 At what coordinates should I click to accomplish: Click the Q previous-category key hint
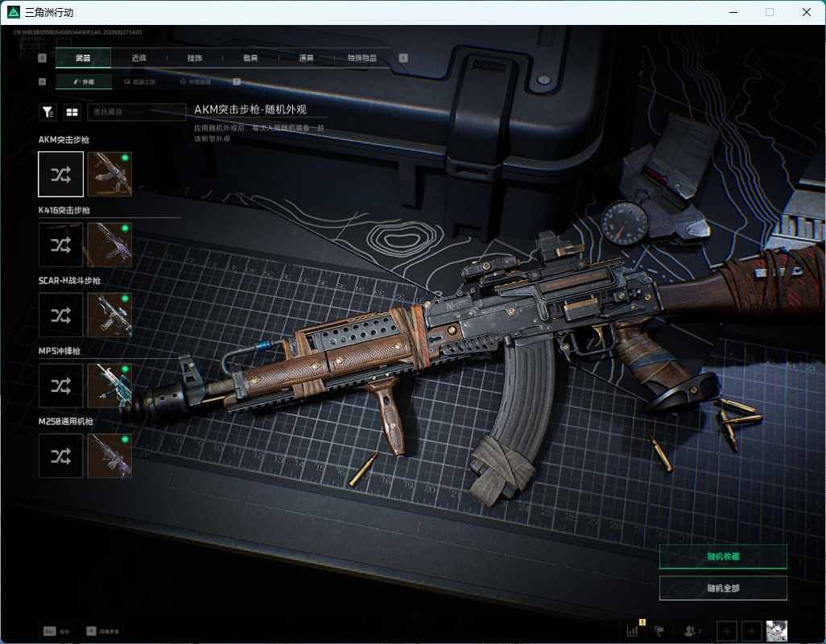coord(43,58)
